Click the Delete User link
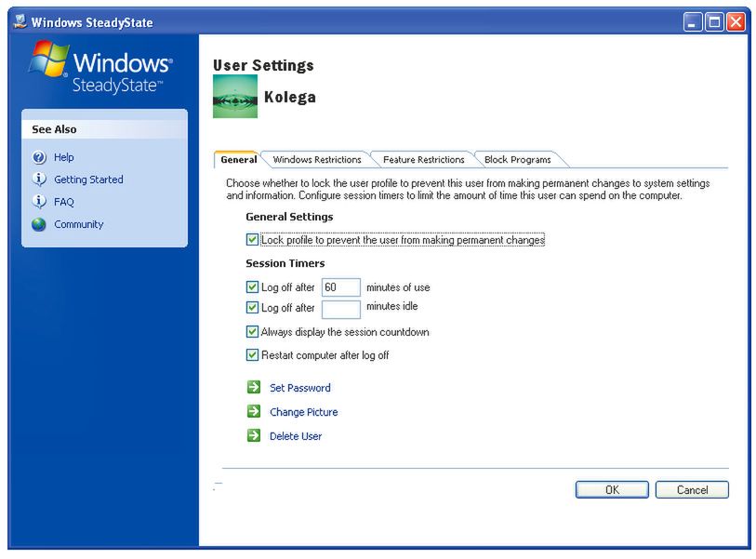 (x=296, y=436)
